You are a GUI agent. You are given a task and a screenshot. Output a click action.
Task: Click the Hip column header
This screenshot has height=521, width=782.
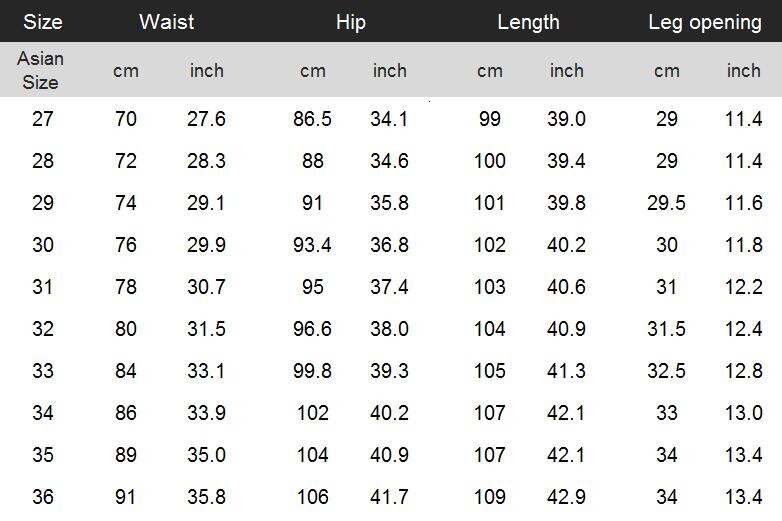(351, 21)
